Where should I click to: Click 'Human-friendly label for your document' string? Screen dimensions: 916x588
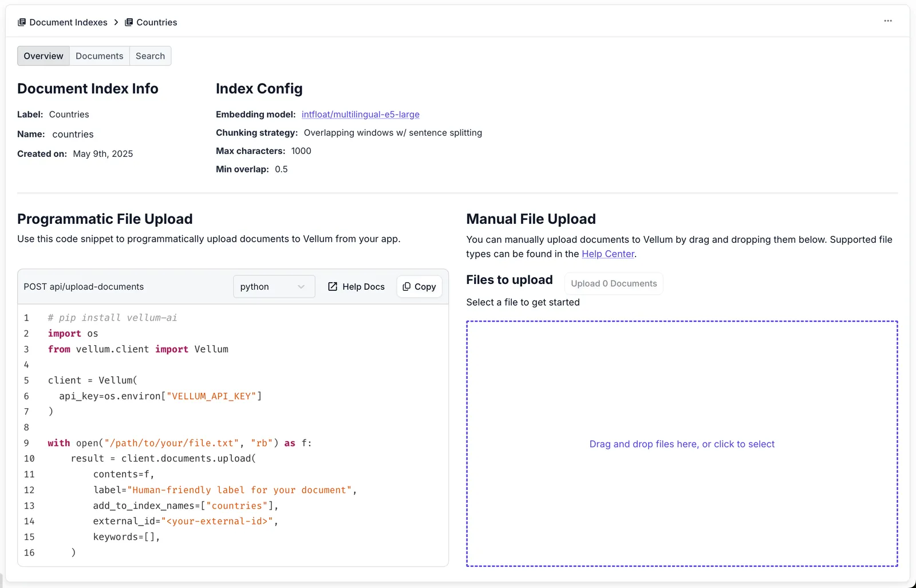click(239, 490)
